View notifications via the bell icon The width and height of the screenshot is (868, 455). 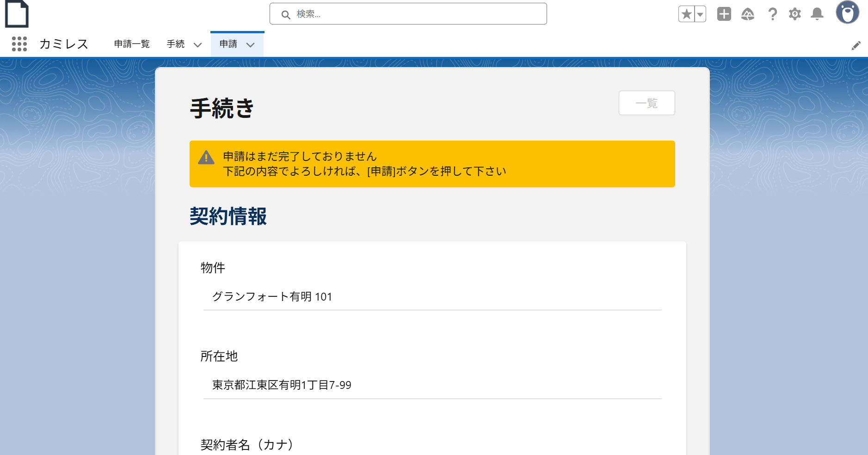click(x=817, y=13)
